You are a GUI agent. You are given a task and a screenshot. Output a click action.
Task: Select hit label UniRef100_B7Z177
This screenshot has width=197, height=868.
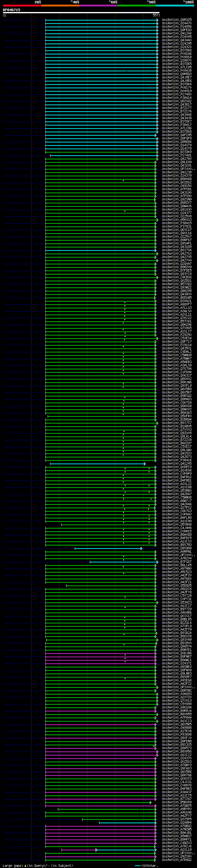pyautogui.click(x=177, y=108)
